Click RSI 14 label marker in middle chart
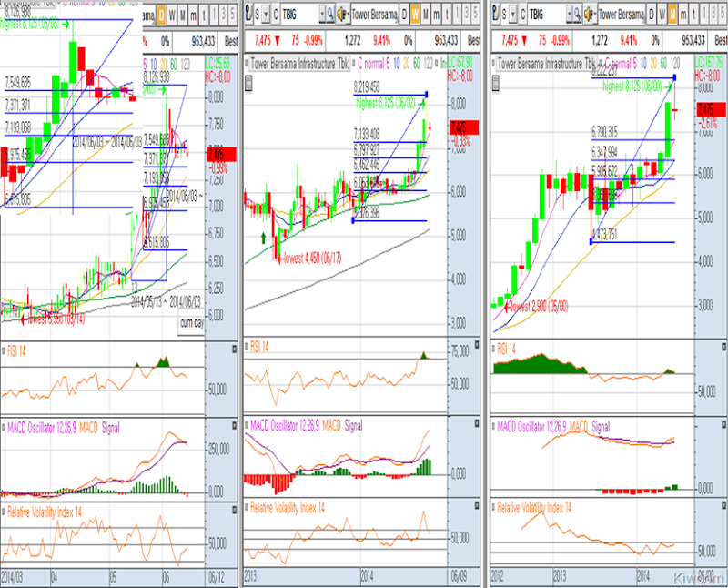Viewport: 728px width, 588px height. pos(246,346)
